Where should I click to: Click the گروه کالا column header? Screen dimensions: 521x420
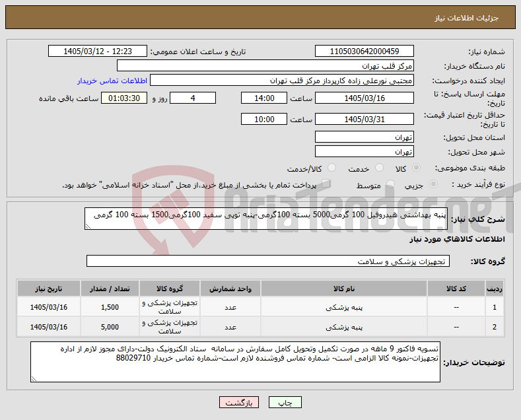tap(170, 289)
